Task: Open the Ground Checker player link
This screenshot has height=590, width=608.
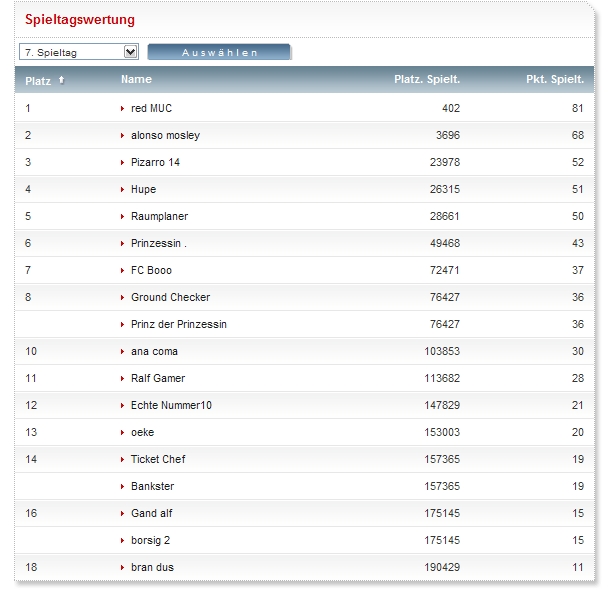Action: point(170,297)
